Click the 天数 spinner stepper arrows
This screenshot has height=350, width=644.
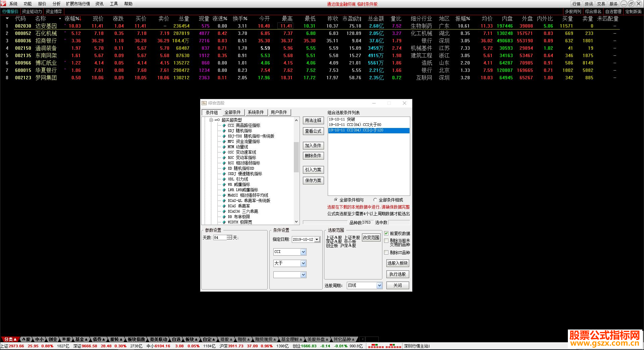click(229, 237)
